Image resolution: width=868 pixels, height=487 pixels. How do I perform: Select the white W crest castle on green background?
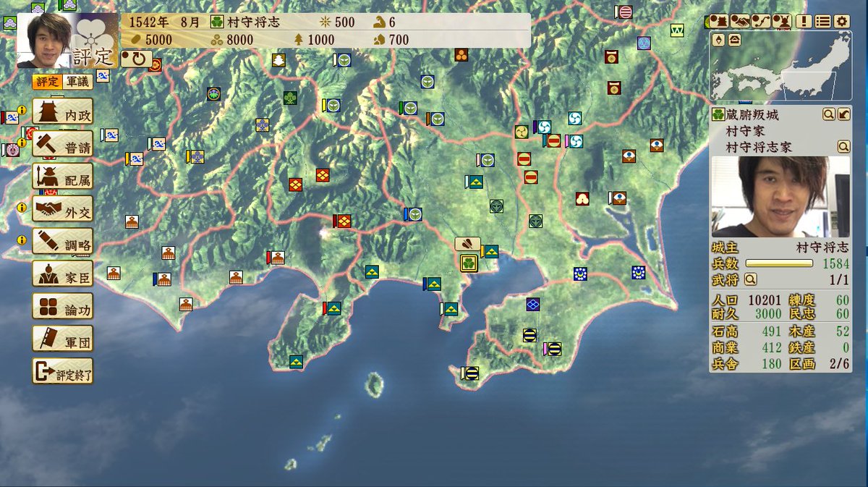[677, 30]
